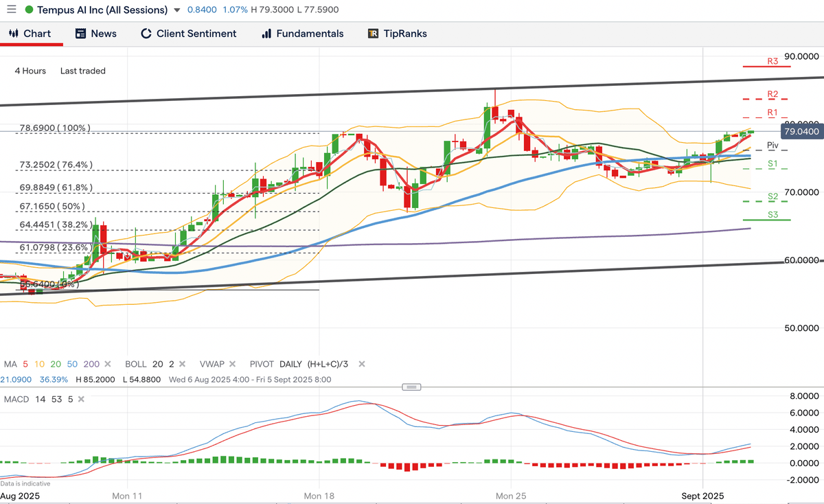Click the price change value 0.8400

[x=203, y=10]
